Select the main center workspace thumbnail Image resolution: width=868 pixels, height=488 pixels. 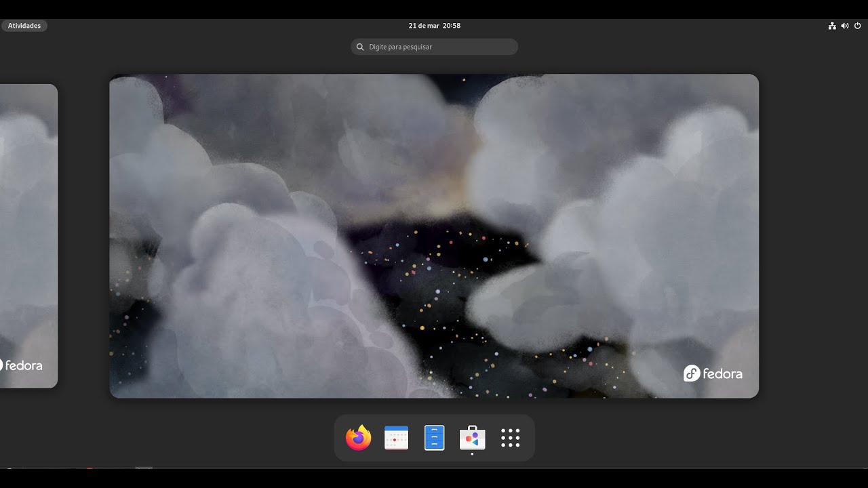point(434,236)
